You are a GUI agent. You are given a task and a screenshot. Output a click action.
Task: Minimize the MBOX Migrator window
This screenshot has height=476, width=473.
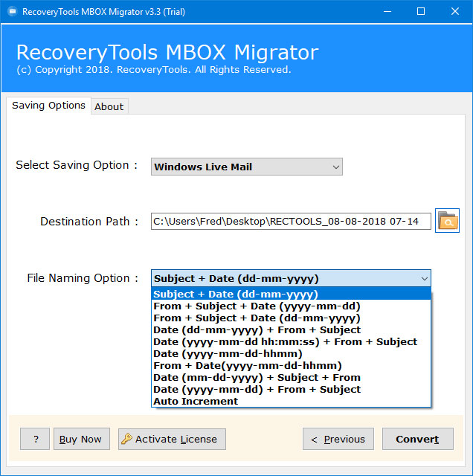(387, 12)
